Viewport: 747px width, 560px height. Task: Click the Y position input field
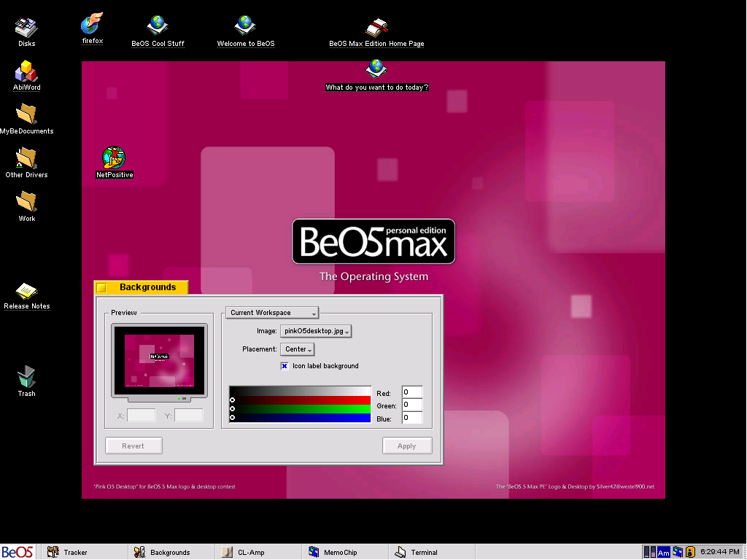[x=189, y=415]
